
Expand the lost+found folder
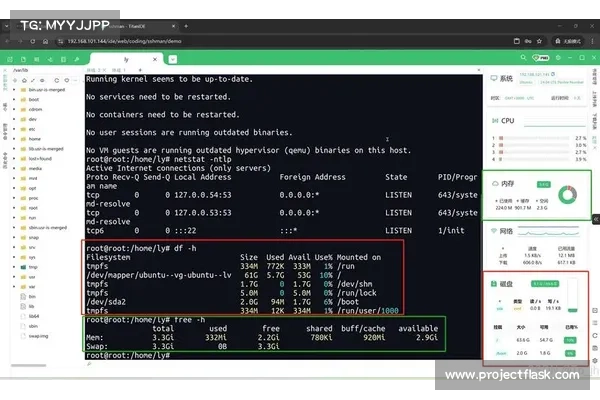14,159
